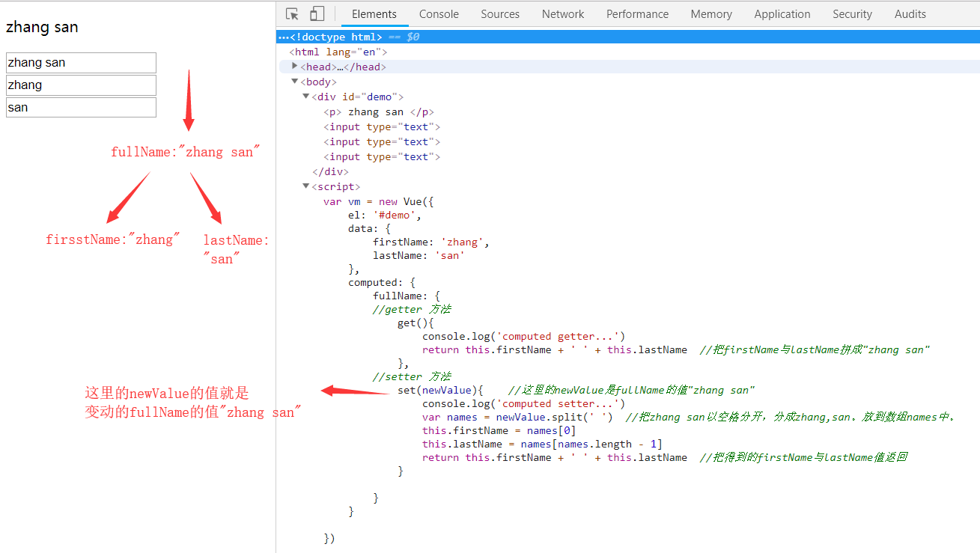Select the Performance tab

pos(637,14)
